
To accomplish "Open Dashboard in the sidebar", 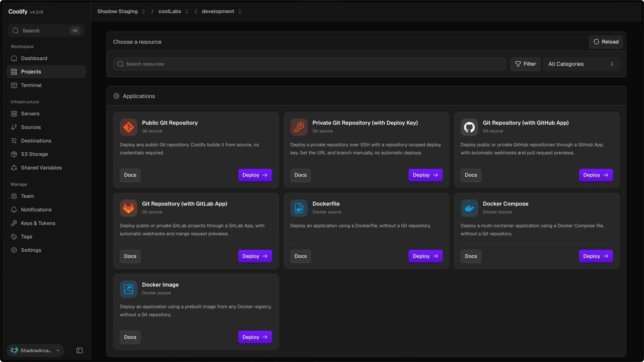I will (x=46, y=58).
